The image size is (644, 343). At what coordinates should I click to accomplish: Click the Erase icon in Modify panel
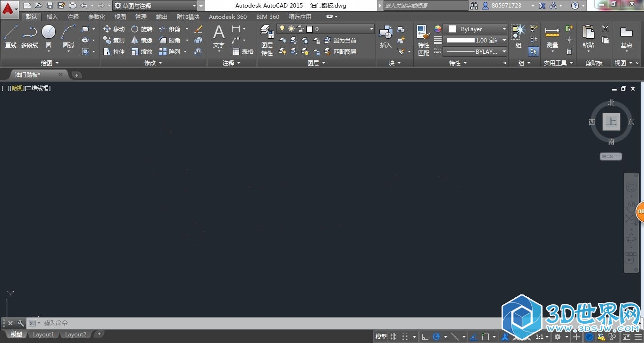click(199, 29)
